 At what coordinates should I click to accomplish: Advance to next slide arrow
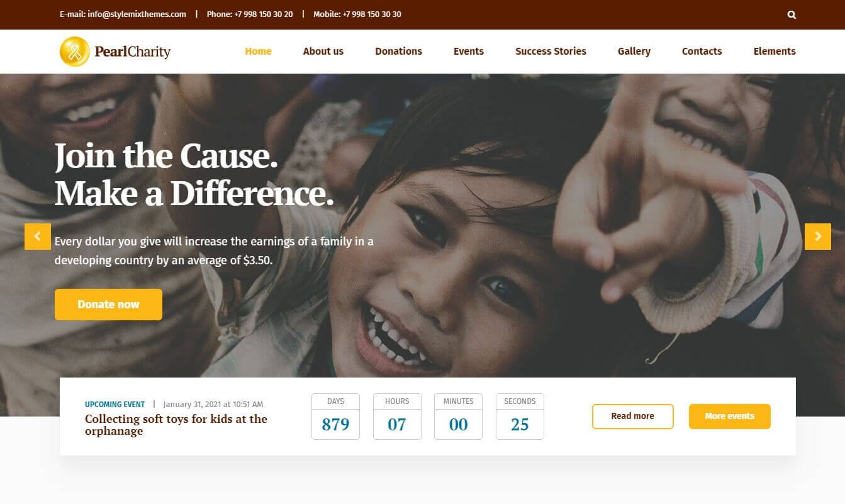pos(818,237)
